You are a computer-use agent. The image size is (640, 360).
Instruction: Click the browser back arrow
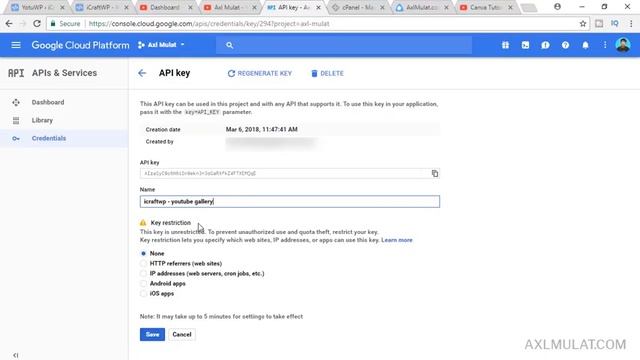pyautogui.click(x=9, y=24)
